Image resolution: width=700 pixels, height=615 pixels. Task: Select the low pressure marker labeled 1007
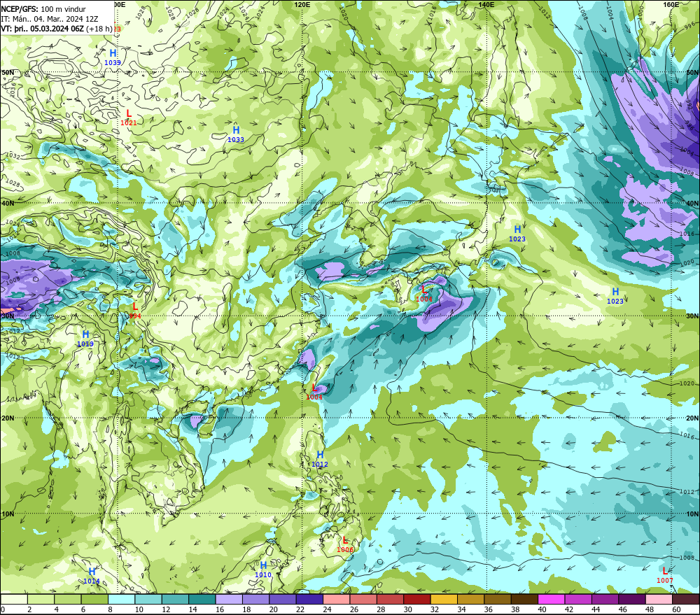click(665, 575)
